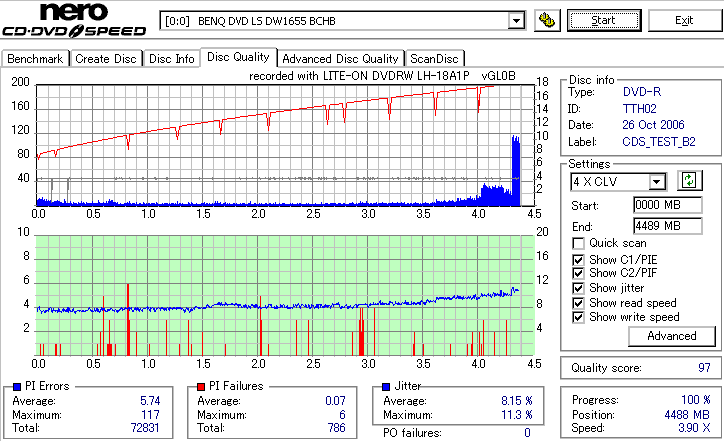
Task: Click the Position value 4488 MB
Action: (x=687, y=415)
